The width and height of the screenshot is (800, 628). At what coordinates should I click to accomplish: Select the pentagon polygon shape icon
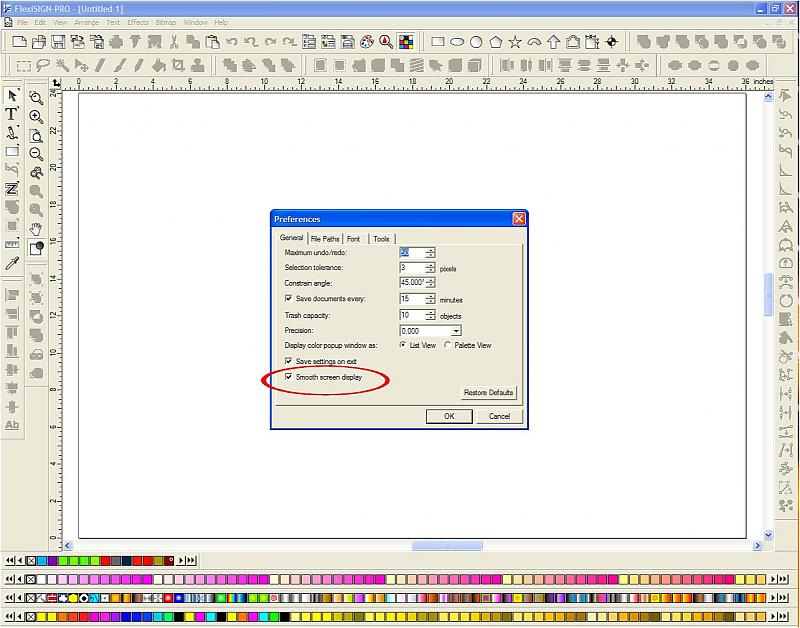pos(495,42)
